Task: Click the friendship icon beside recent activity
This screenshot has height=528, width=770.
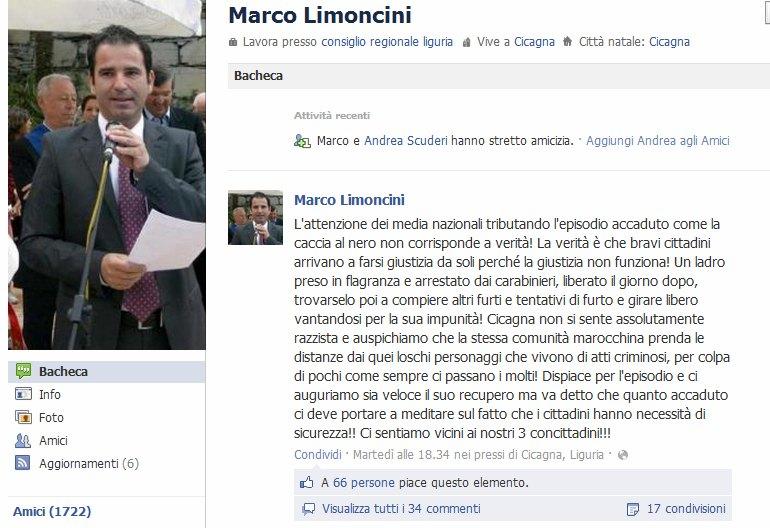Action: coord(302,141)
